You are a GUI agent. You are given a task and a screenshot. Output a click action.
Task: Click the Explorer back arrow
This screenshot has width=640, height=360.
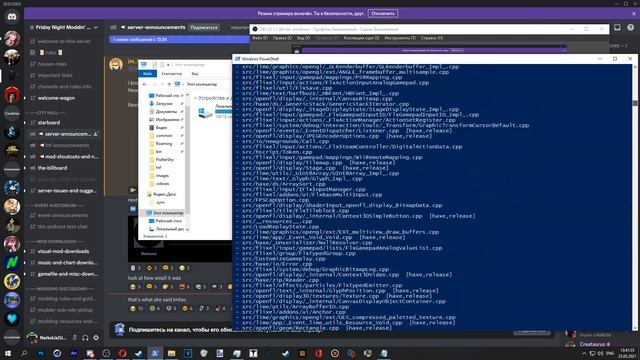click(144, 84)
